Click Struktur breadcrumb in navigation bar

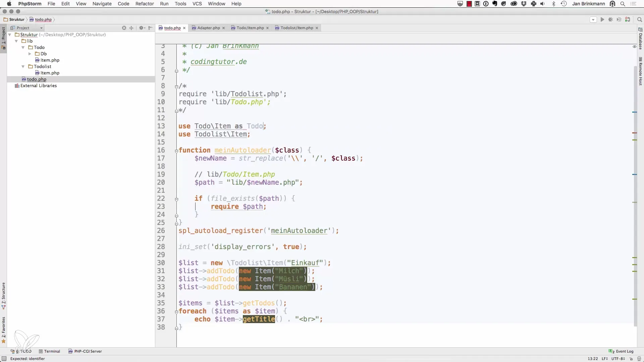pos(14,19)
